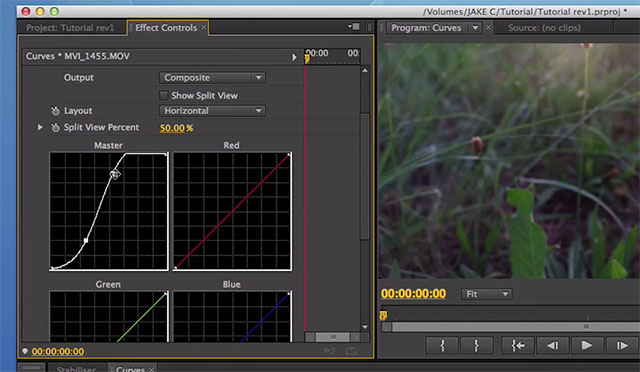Open the Output Composite dropdown
The width and height of the screenshot is (640, 372).
point(212,78)
